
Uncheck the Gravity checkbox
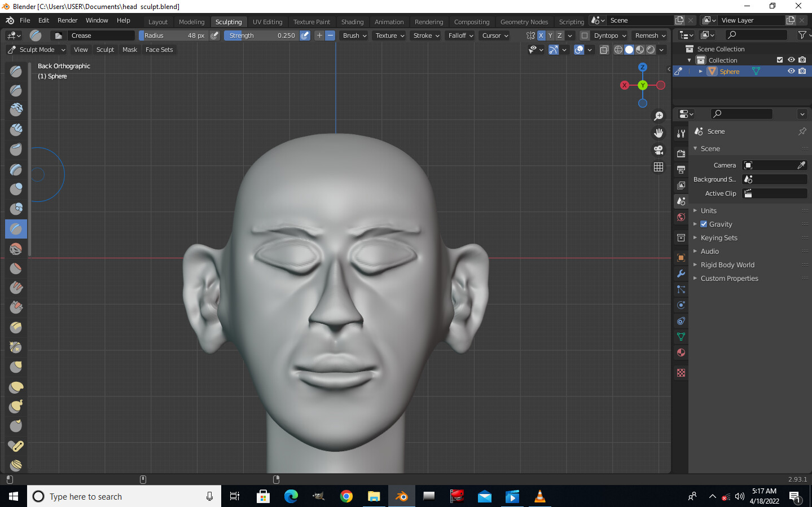click(704, 224)
